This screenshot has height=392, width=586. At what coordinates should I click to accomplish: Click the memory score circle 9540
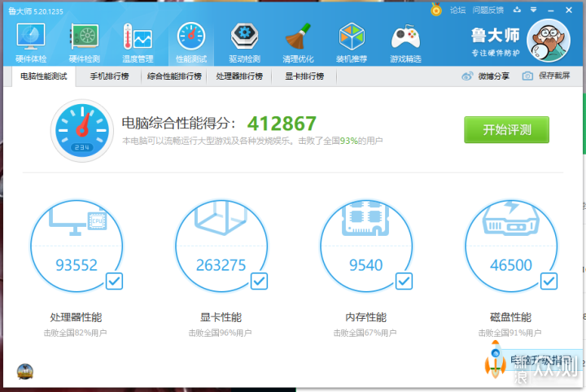pyautogui.click(x=366, y=246)
